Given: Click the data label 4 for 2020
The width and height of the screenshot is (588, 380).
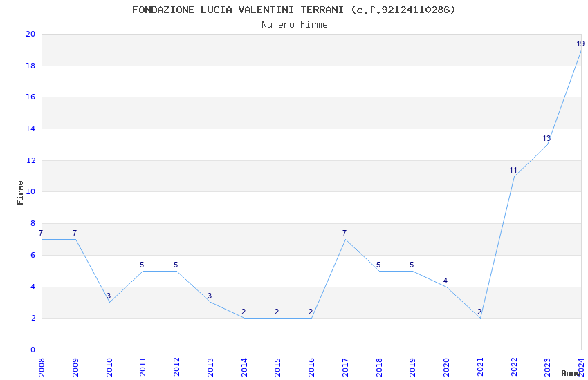Looking at the screenshot, I should point(445,281).
